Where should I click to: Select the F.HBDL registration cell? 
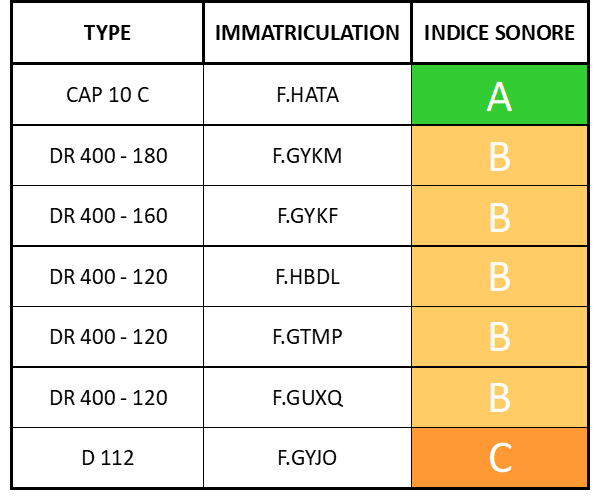pos(307,277)
